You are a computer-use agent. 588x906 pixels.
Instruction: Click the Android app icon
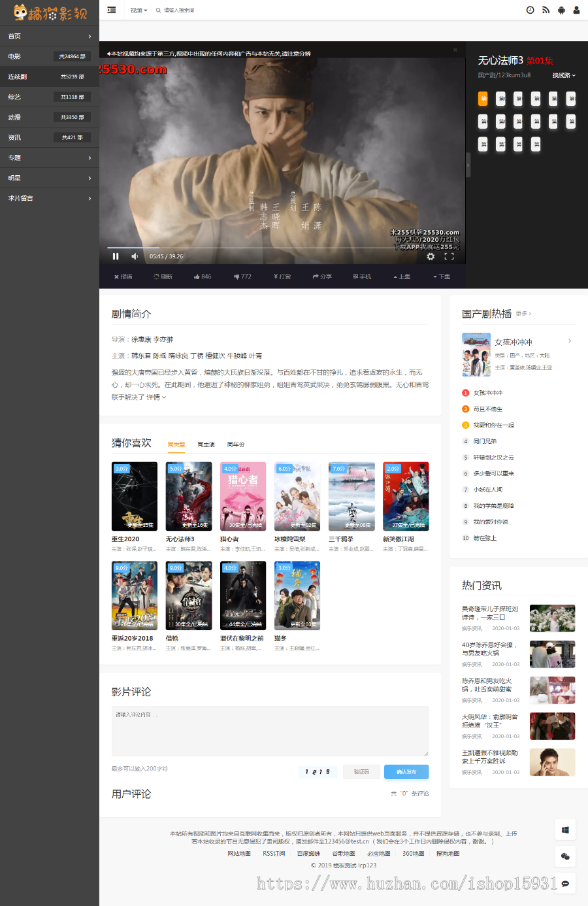(561, 10)
